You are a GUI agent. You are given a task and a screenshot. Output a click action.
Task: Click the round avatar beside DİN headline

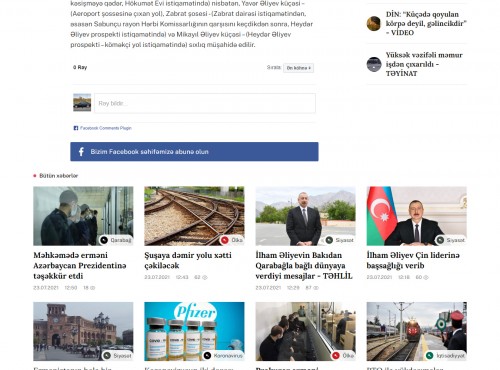tap(374, 23)
